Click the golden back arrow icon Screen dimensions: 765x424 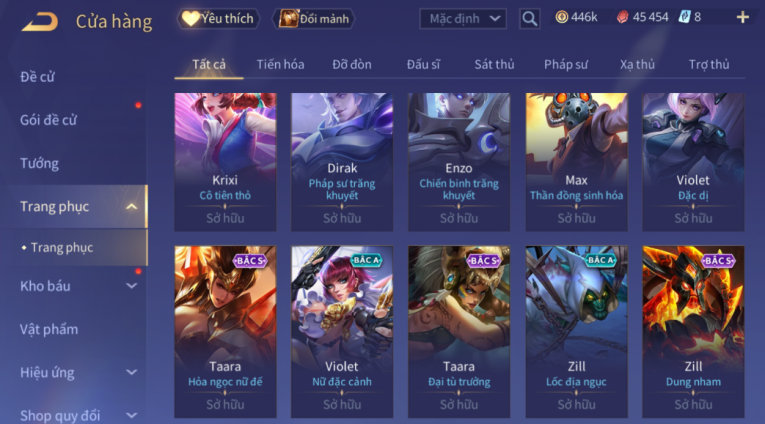tap(40, 21)
